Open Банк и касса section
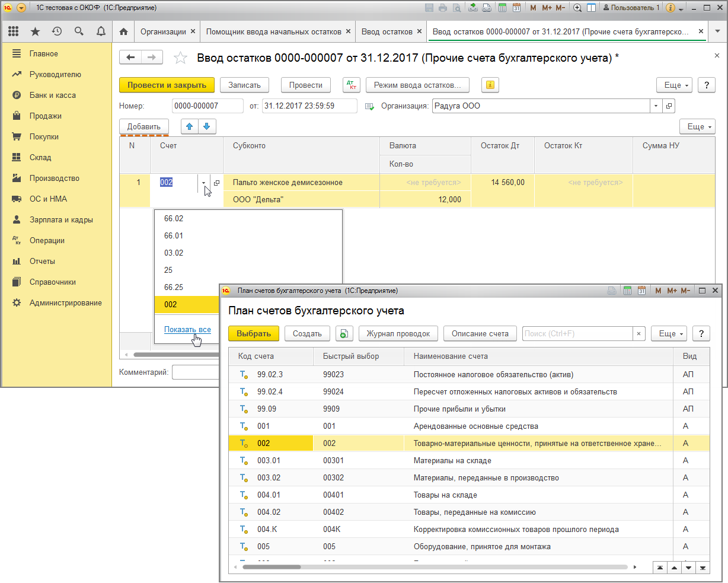Viewport: 728px width, 583px height. [53, 95]
